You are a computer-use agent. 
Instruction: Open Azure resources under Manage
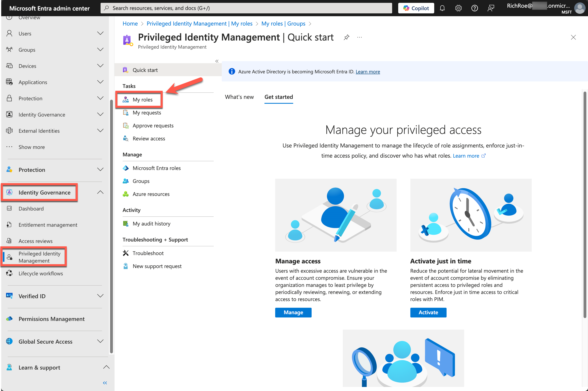click(151, 194)
